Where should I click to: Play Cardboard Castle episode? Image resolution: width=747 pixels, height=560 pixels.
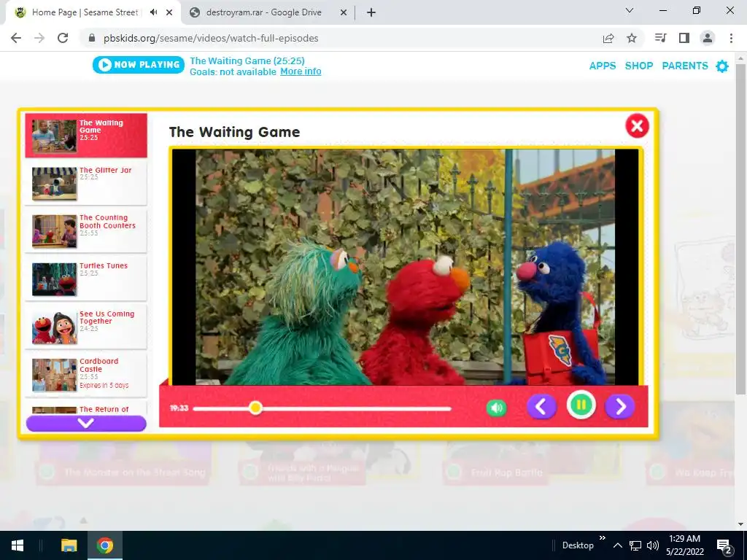coord(86,376)
